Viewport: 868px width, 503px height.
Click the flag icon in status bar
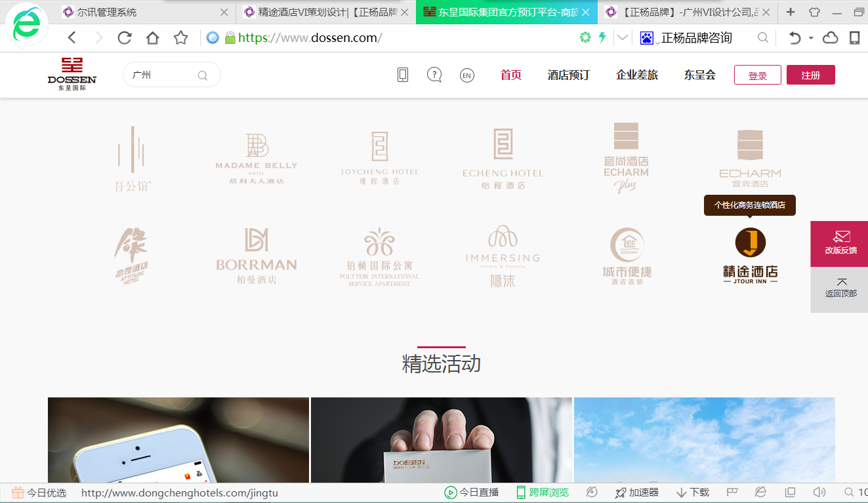[732, 493]
